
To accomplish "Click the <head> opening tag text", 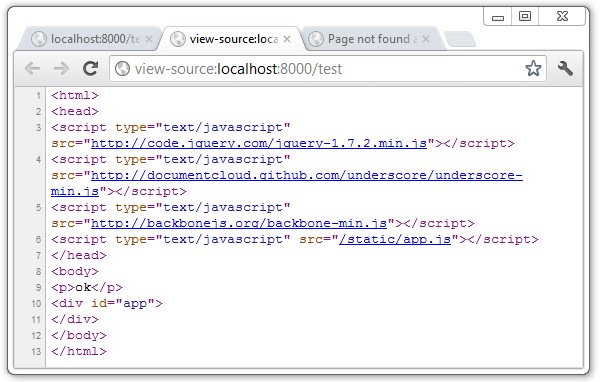I will coord(75,111).
